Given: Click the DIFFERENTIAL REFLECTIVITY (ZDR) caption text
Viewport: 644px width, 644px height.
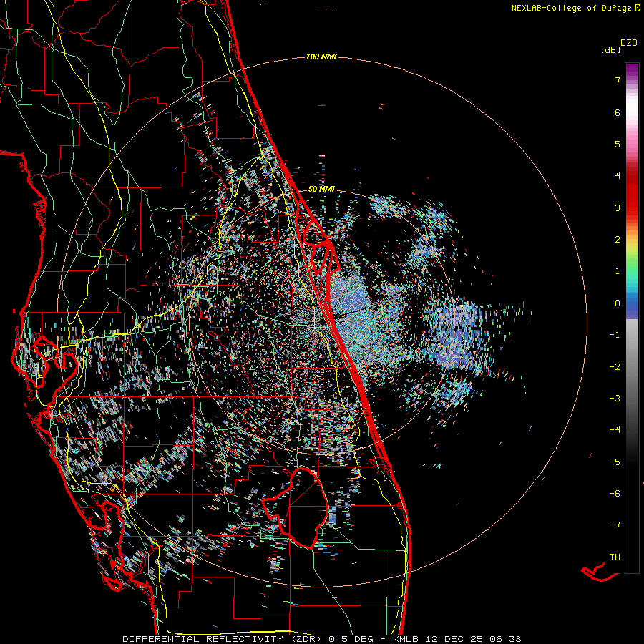Looking at the screenshot, I should [x=223, y=639].
